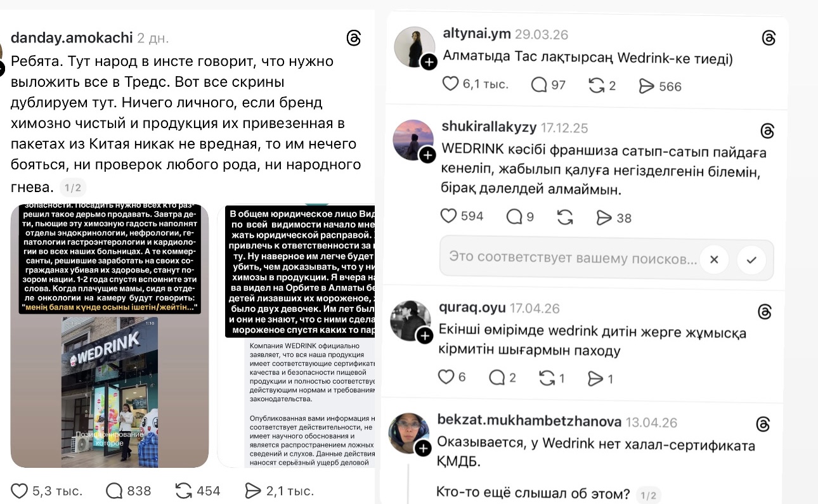
Task: Open the shukirallakyzy profile link
Action: pos(488,127)
